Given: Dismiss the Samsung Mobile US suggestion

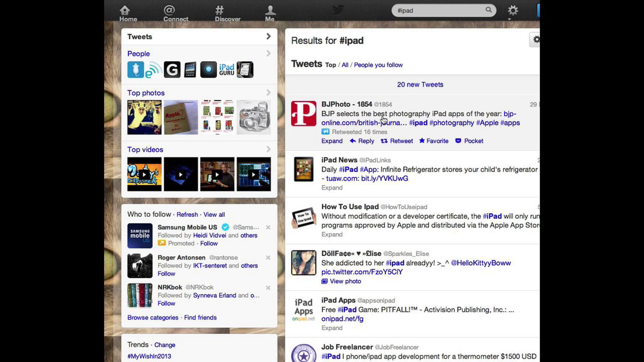Looking at the screenshot, I should tap(268, 227).
